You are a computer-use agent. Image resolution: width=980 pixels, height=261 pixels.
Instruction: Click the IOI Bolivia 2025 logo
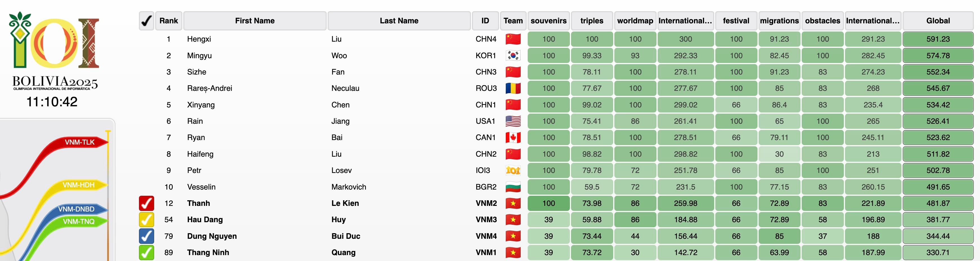54,51
